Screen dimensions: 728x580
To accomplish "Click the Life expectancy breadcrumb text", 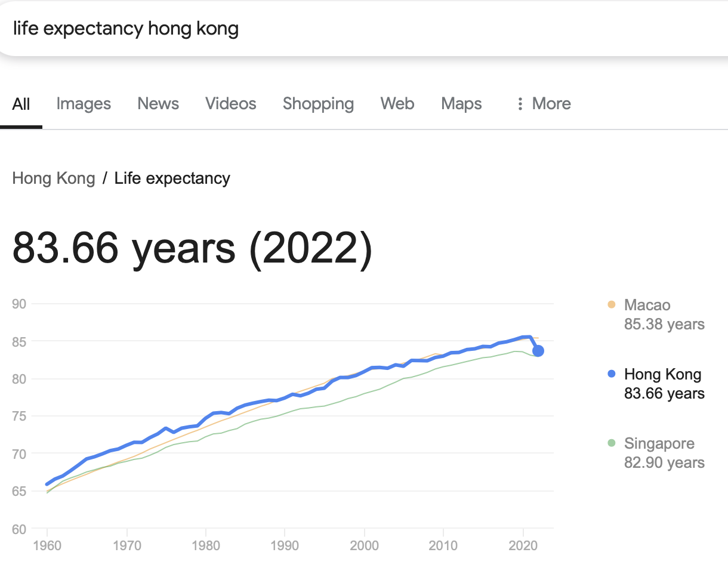I will (x=172, y=178).
